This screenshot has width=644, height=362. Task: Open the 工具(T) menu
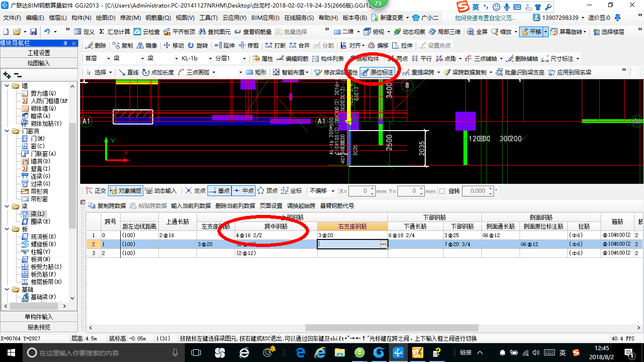(x=208, y=17)
